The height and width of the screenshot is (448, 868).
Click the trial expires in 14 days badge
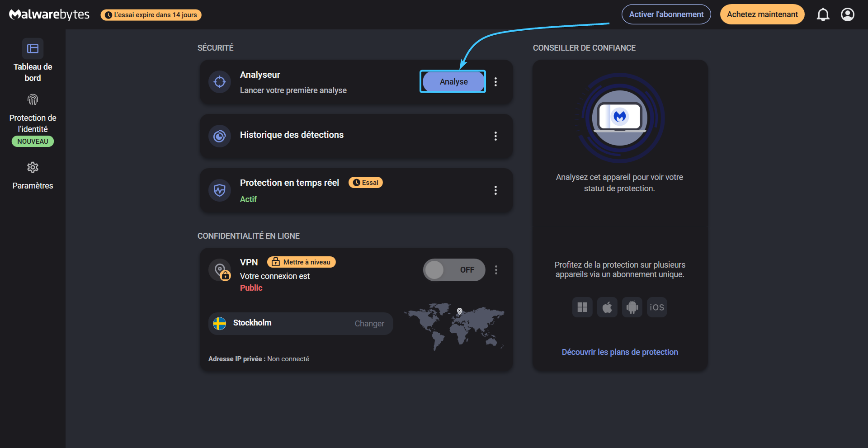(151, 15)
